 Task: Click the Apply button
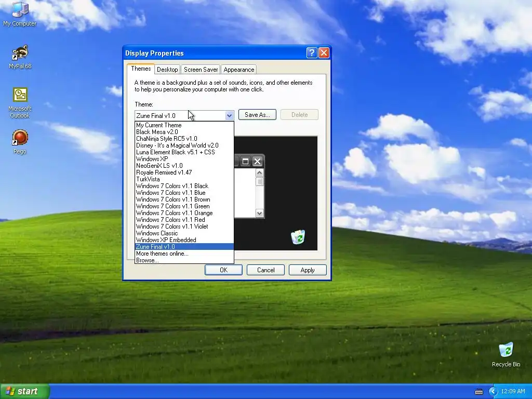tap(308, 270)
